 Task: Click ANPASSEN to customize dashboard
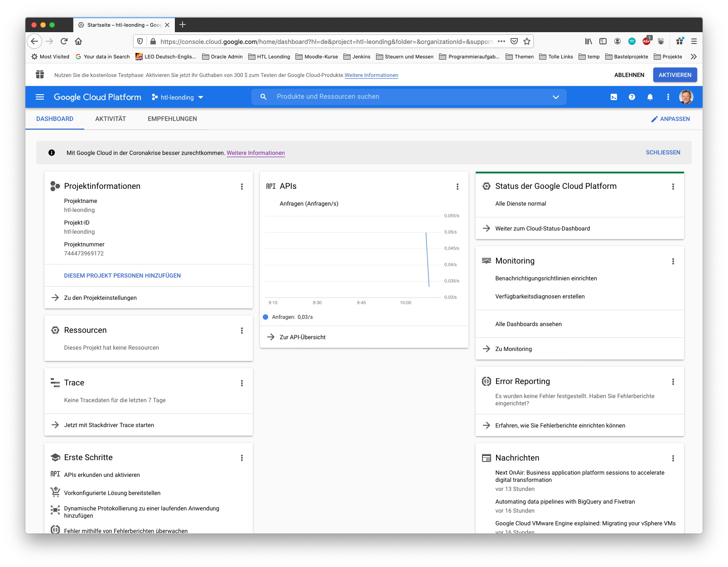(670, 119)
